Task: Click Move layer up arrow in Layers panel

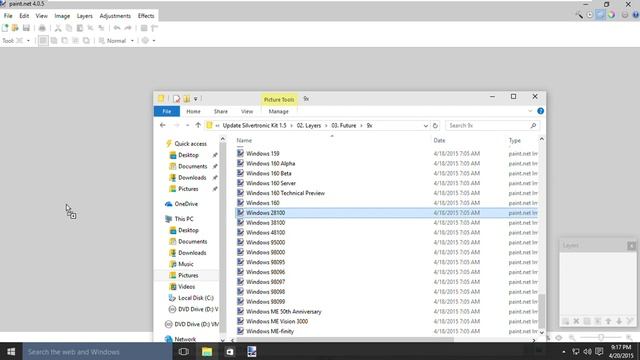Action: pyautogui.click(x=608, y=321)
